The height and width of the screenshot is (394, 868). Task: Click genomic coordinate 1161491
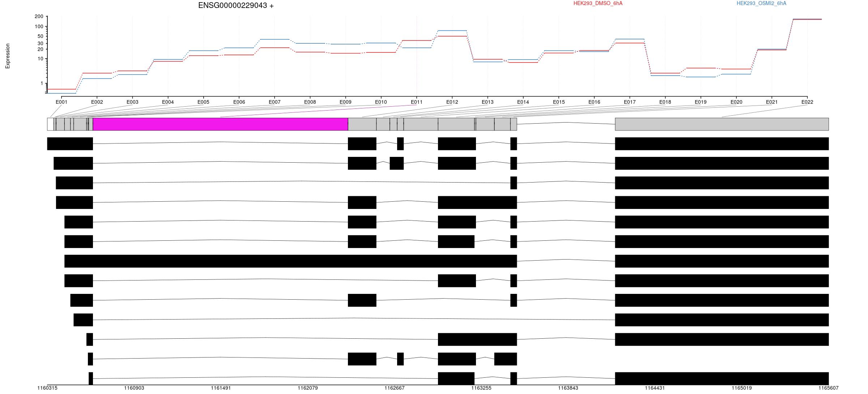click(x=221, y=388)
